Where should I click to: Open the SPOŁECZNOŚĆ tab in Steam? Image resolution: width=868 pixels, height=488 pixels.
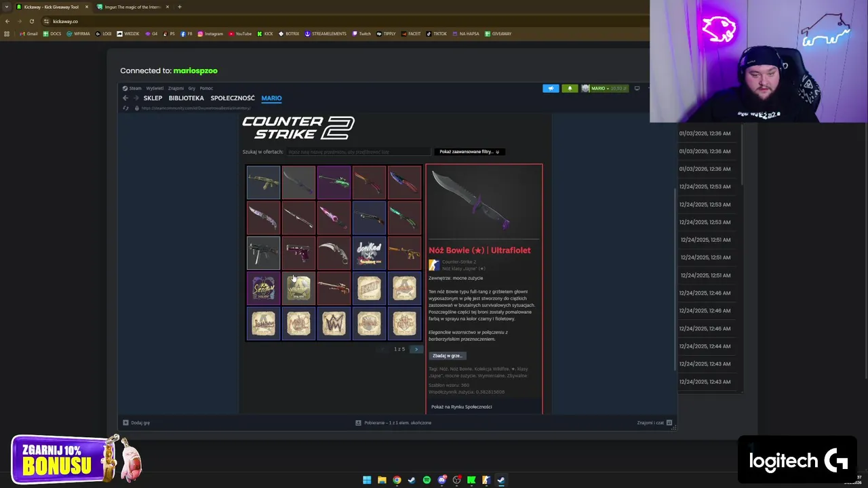point(233,98)
